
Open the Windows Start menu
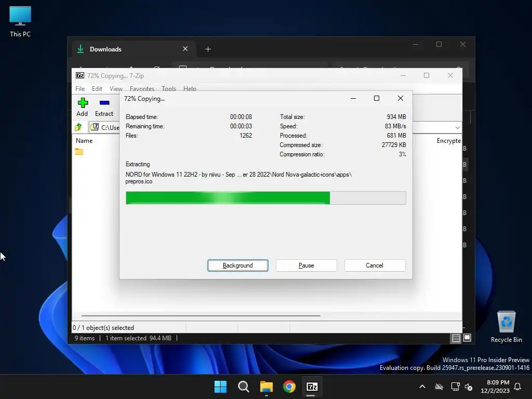point(220,387)
